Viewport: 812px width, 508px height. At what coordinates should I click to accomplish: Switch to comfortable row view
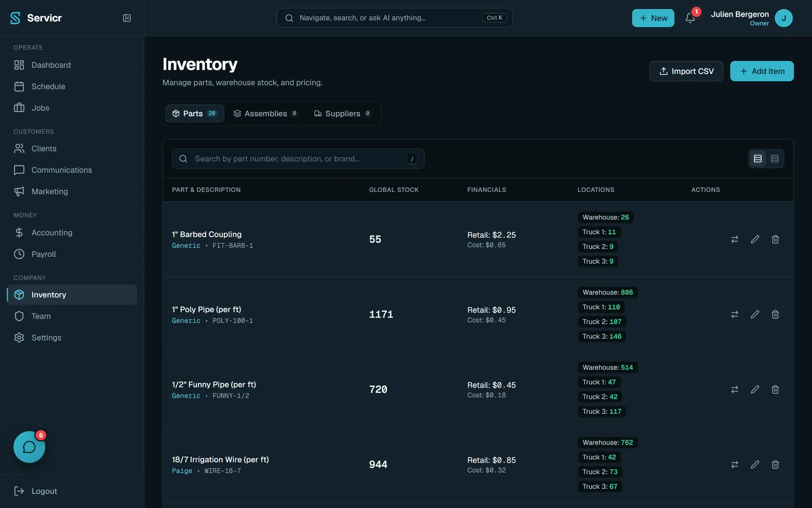pyautogui.click(x=758, y=158)
